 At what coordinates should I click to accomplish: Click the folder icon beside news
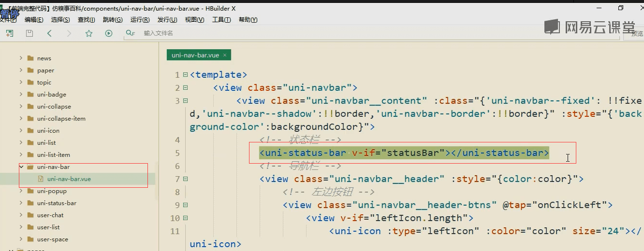click(x=30, y=58)
